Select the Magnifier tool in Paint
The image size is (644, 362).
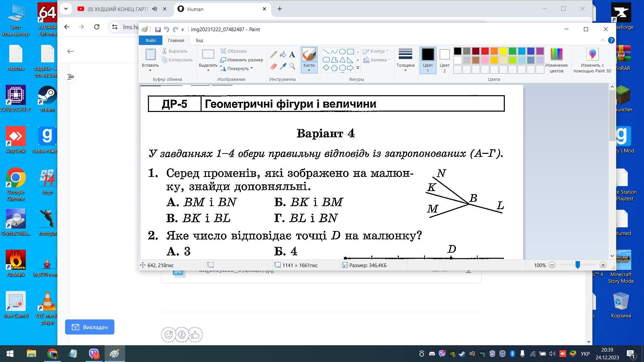(x=292, y=66)
